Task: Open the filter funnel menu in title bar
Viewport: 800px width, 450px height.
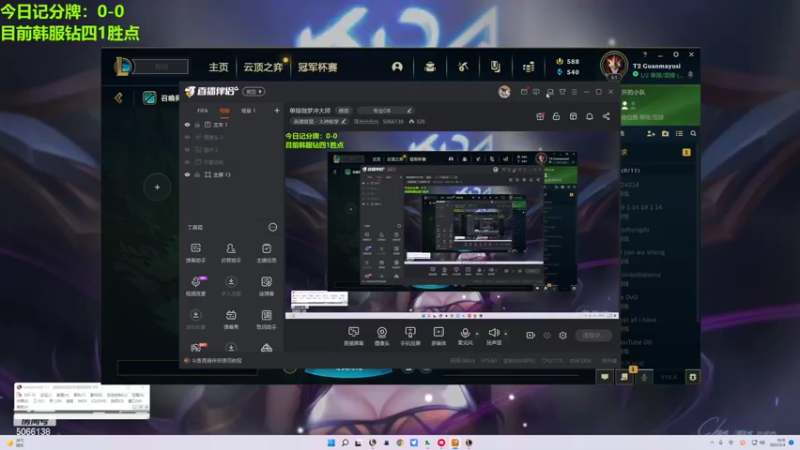Action: 562,92
